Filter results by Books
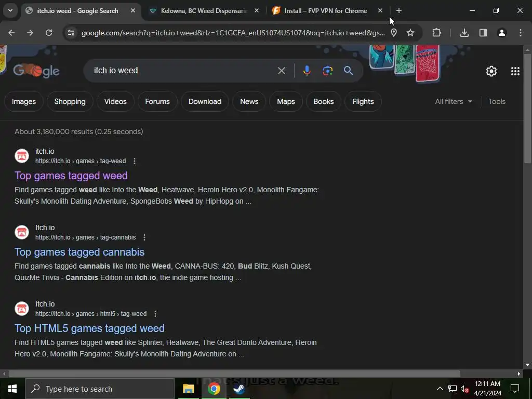Image resolution: width=532 pixels, height=399 pixels. point(324,101)
